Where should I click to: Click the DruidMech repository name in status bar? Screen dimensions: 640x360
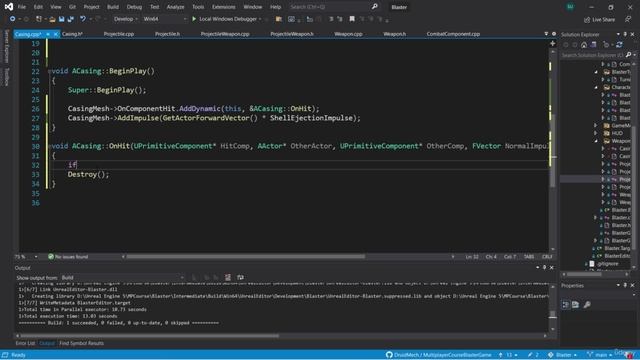tap(442, 355)
